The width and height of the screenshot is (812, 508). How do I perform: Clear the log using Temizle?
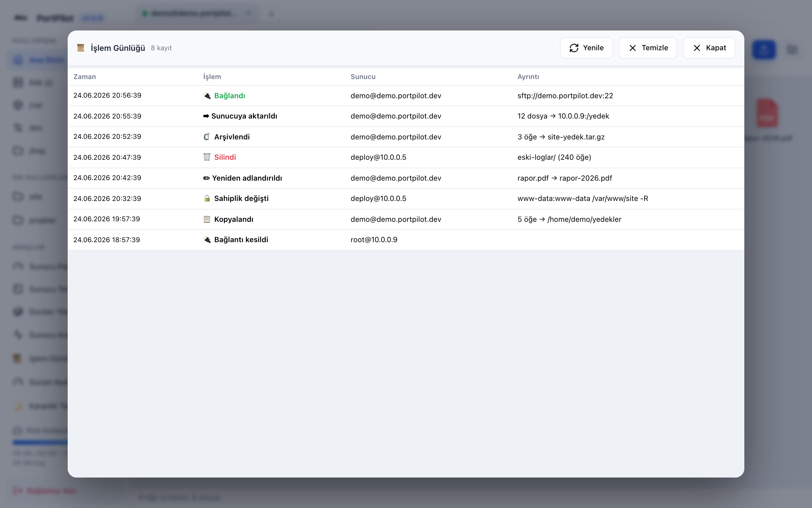(x=648, y=48)
